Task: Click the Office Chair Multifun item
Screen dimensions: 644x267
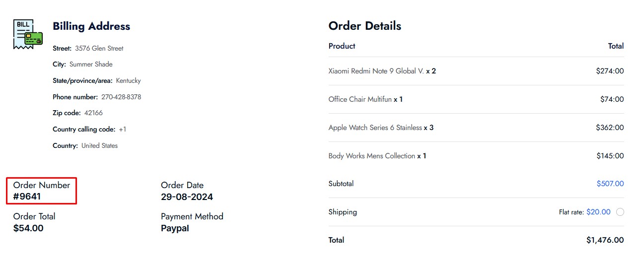Action: point(365,99)
